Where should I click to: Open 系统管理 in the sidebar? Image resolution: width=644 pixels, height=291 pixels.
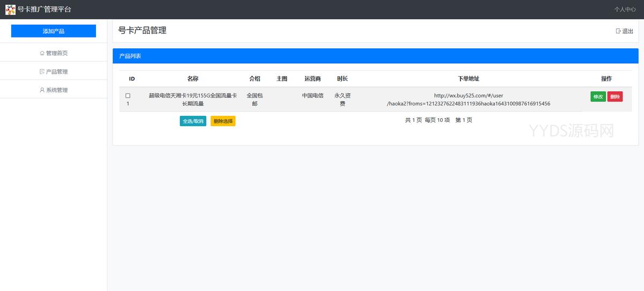tap(56, 90)
